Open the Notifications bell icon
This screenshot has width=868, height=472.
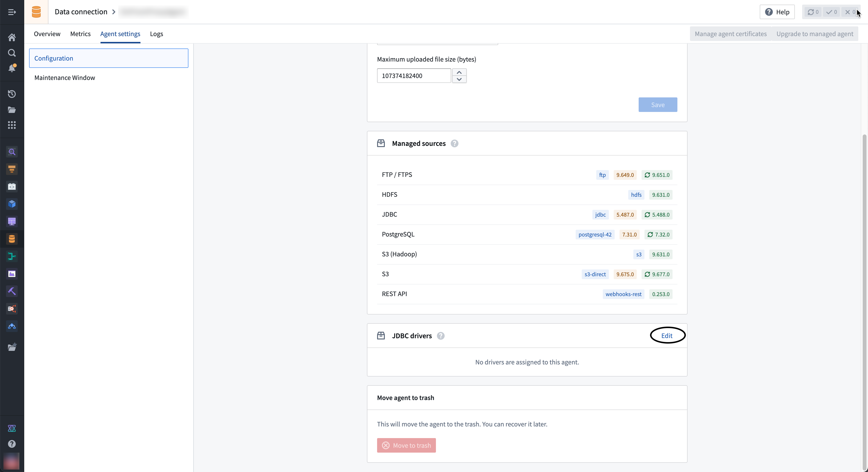point(12,68)
